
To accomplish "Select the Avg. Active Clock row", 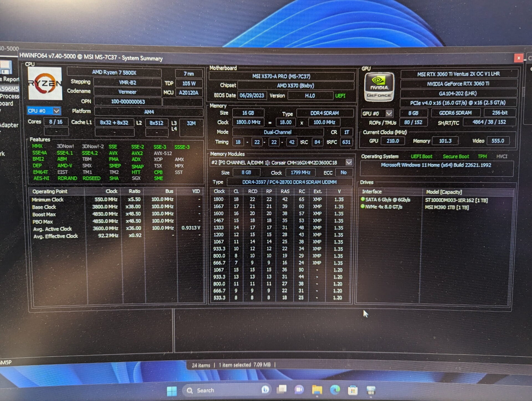I will click(116, 229).
